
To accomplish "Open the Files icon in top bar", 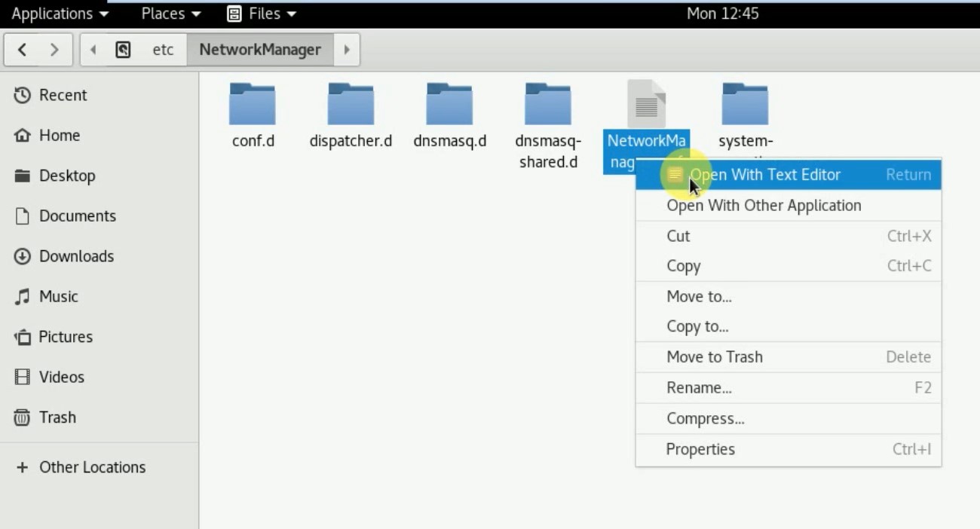I will [260, 13].
